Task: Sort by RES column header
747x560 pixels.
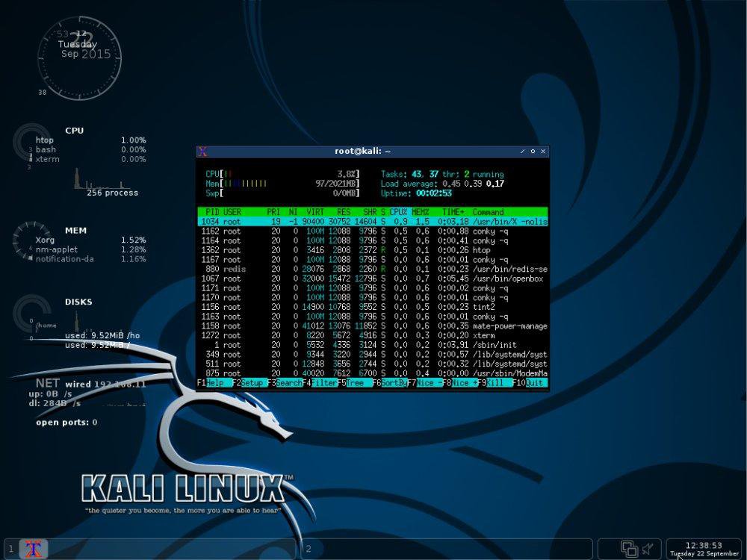Action: click(344, 212)
